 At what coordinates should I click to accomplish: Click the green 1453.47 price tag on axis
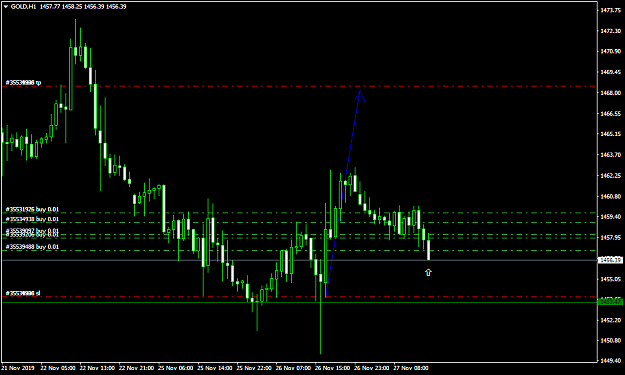coord(611,302)
